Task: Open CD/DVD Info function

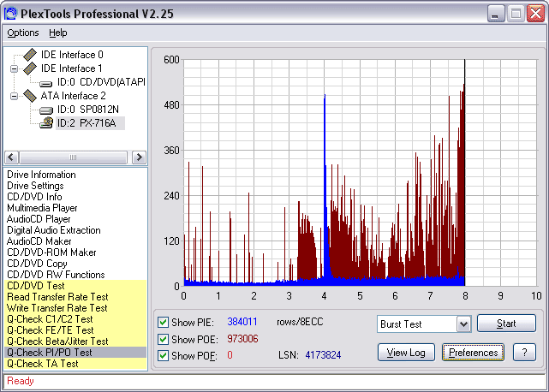Action: (34, 197)
